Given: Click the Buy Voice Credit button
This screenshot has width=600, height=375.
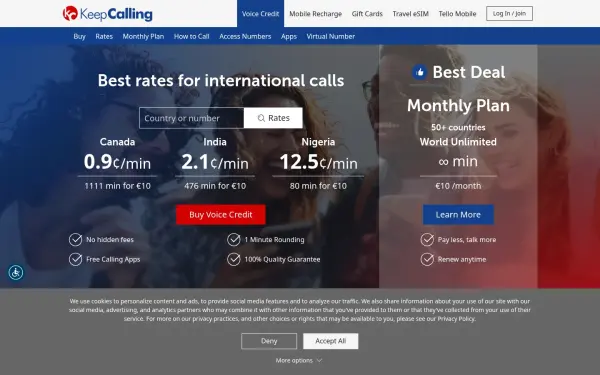Looking at the screenshot, I should click(x=221, y=215).
